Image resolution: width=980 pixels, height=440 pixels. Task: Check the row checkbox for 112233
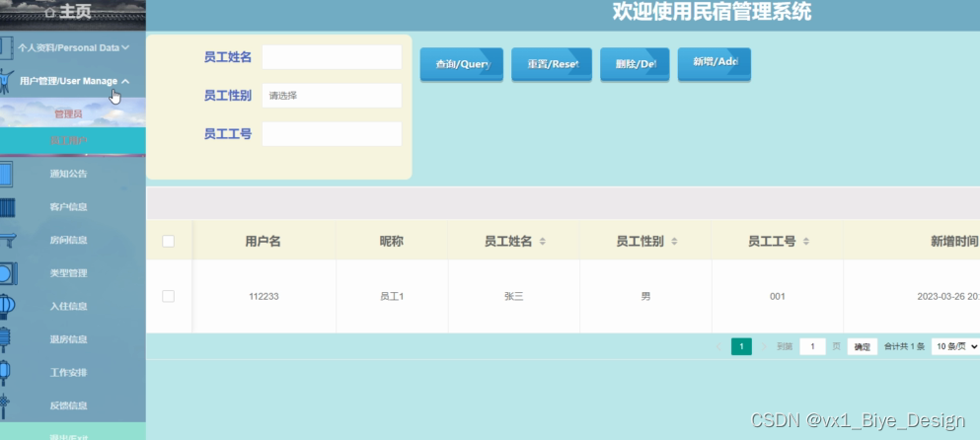pos(168,296)
